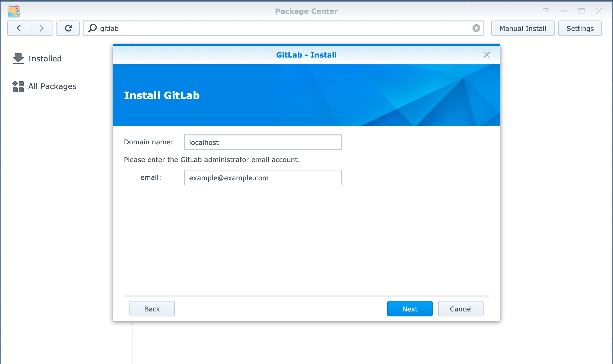Open the Package Center help icon
Viewport: 613px width, 364px height.
coord(546,11)
